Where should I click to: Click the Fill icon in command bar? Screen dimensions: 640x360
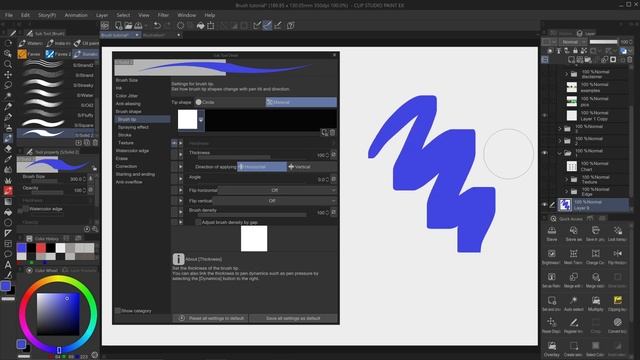(200, 25)
